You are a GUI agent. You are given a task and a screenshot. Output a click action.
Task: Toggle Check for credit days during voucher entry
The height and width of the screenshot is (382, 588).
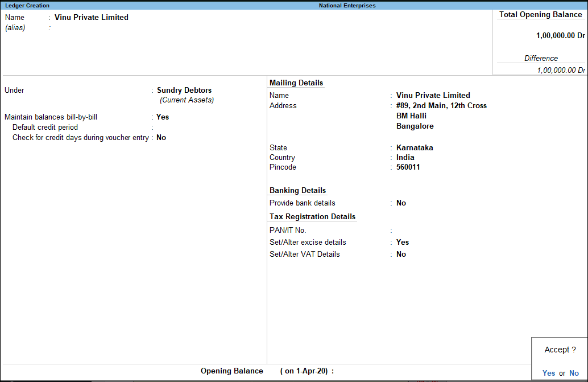pos(161,137)
